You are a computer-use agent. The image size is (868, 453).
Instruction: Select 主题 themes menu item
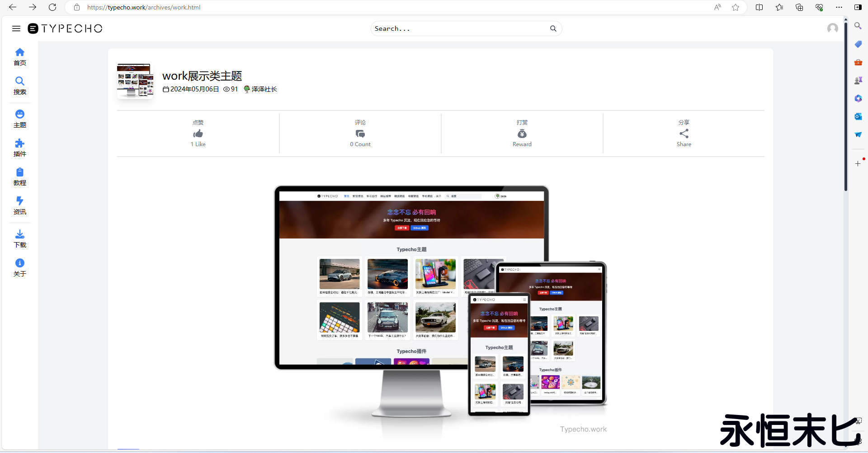(20, 119)
